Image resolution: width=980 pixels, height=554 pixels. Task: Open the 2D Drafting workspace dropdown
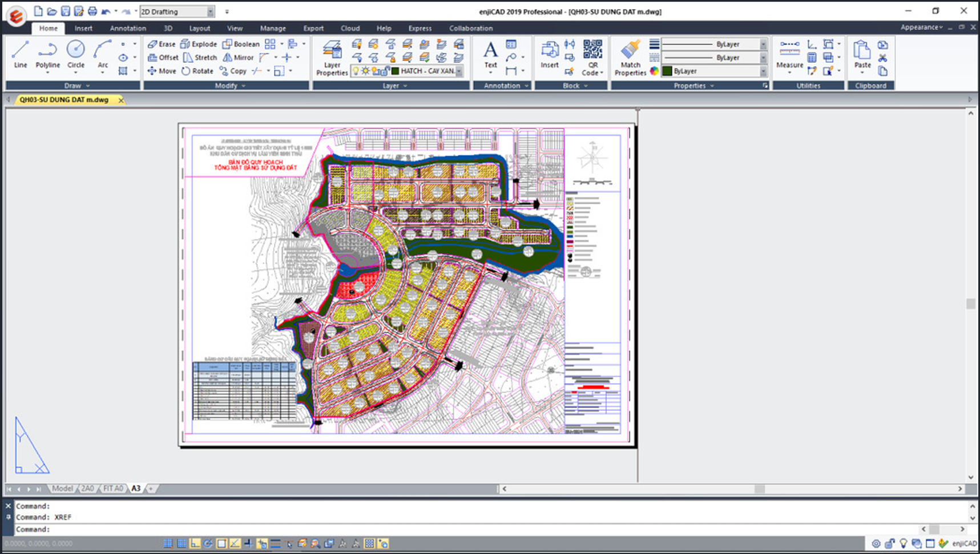click(x=211, y=11)
